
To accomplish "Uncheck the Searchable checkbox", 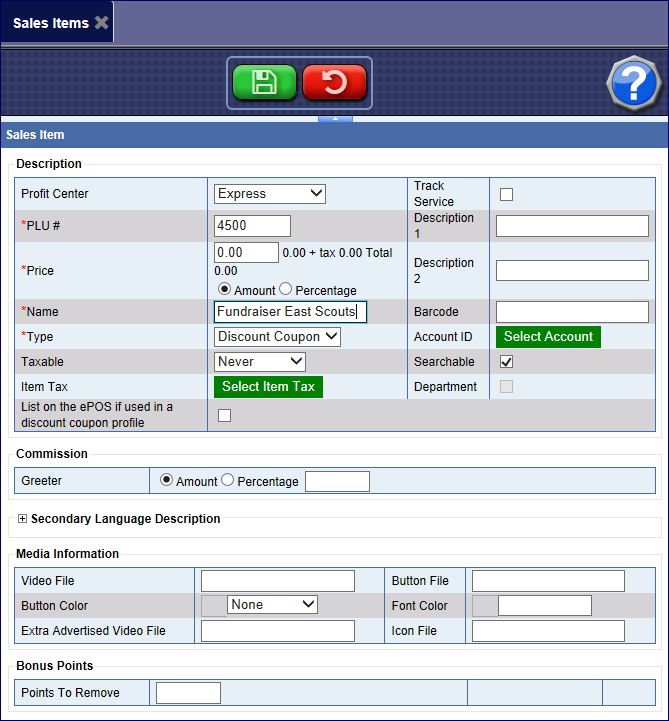I will pos(506,361).
